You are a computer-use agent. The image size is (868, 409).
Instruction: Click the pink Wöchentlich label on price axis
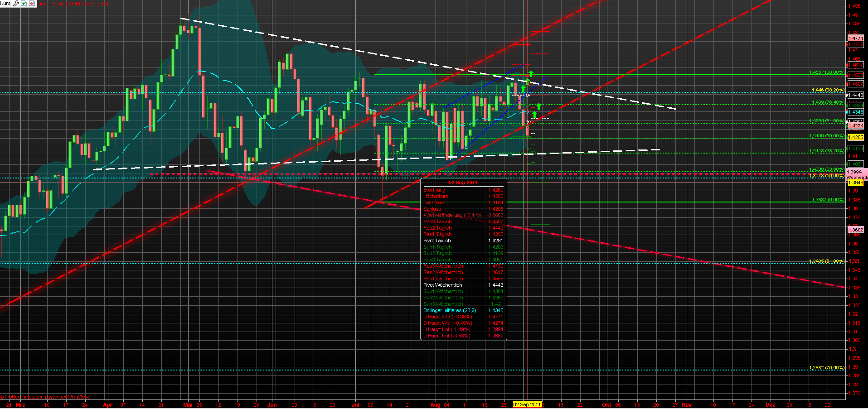856,178
